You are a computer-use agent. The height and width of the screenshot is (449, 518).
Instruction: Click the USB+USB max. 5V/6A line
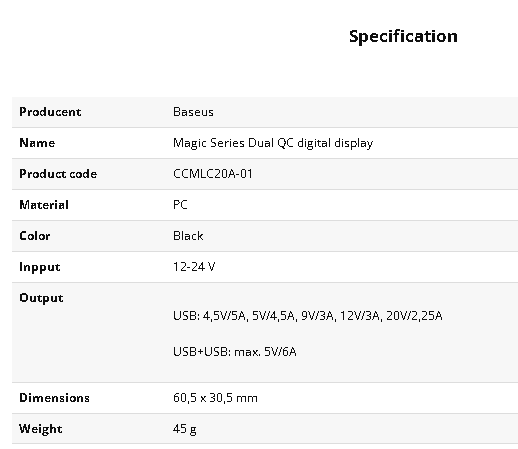[x=235, y=352]
